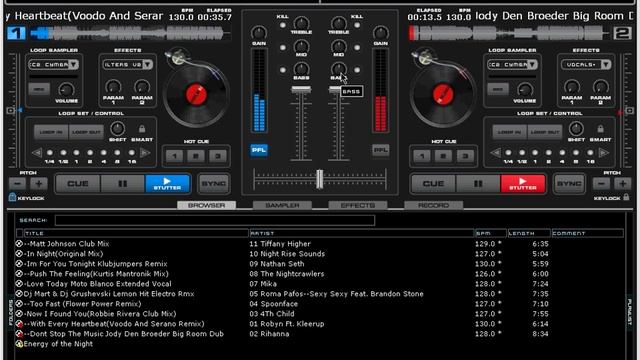Click deck 1 bass knob
The width and height of the screenshot is (640, 360).
click(x=301, y=69)
